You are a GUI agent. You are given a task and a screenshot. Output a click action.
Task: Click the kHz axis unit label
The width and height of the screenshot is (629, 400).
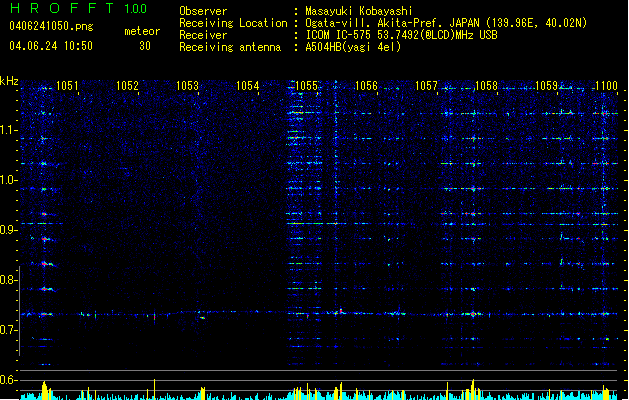9,81
